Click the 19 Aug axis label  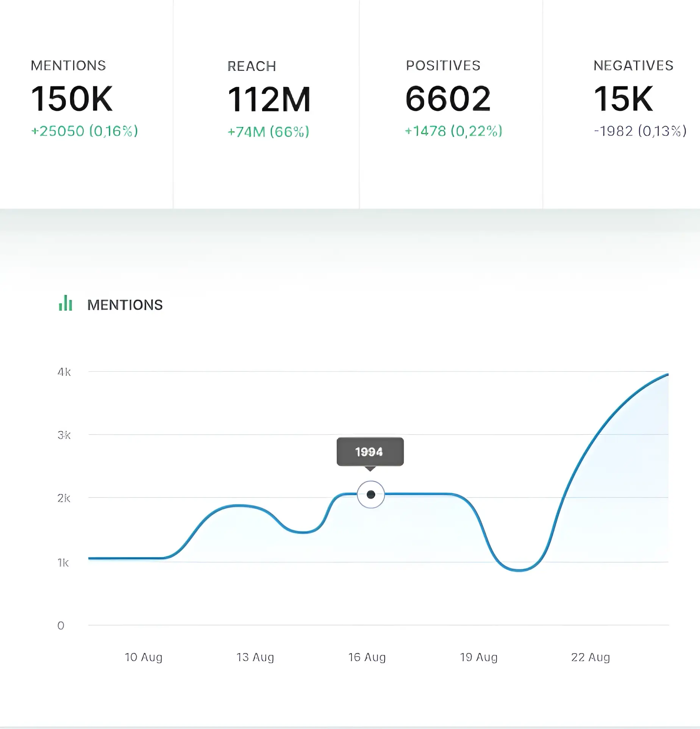(x=479, y=657)
